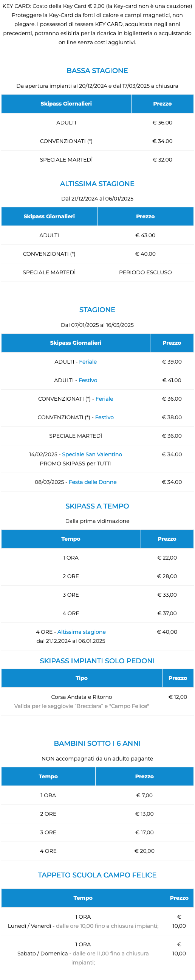Click Skipass Giornalieri header in the Bassa Stagione table
Viewport: 195px width, 980px height.
tap(67, 103)
